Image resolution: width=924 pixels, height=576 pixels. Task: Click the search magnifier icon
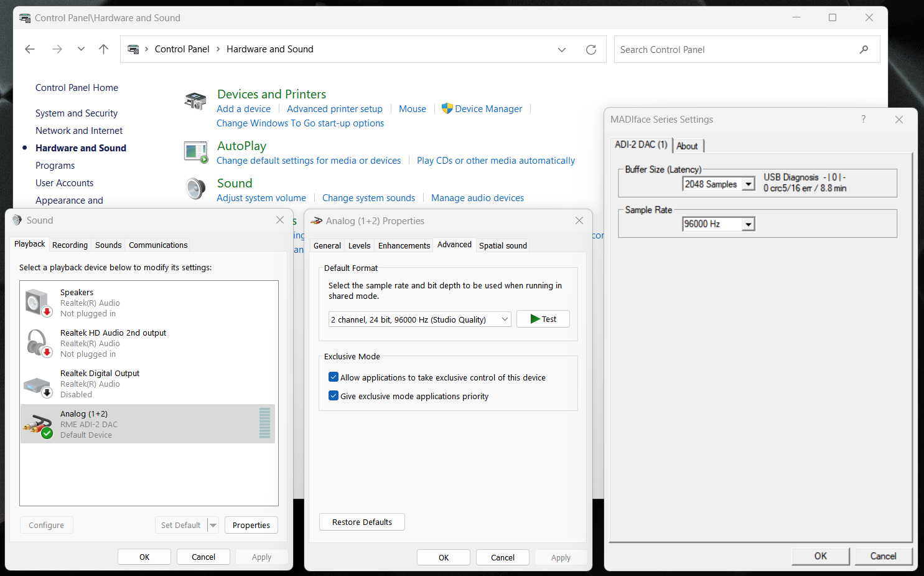click(x=864, y=50)
